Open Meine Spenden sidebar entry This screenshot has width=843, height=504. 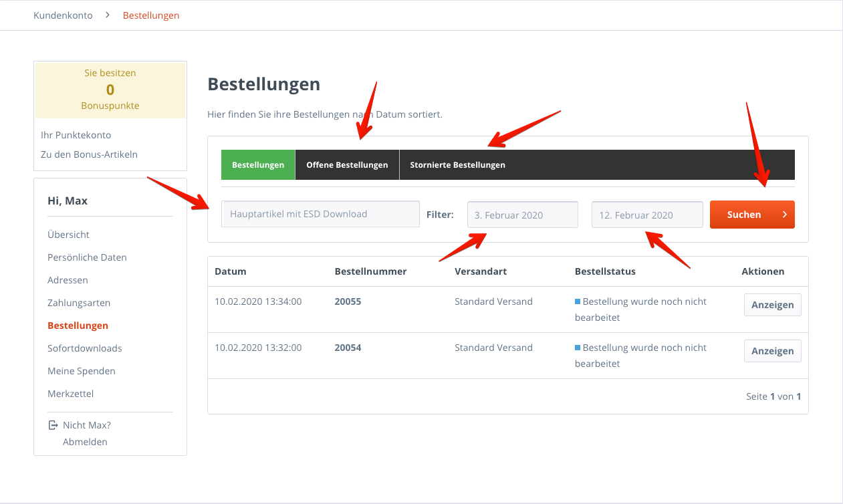pos(82,371)
